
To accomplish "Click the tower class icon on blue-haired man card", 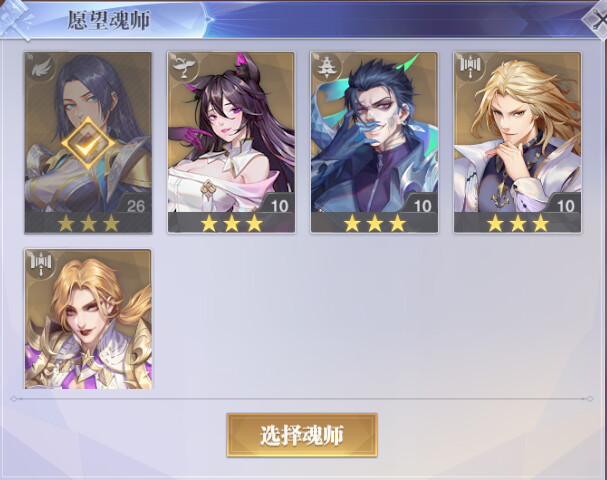I will (326, 67).
